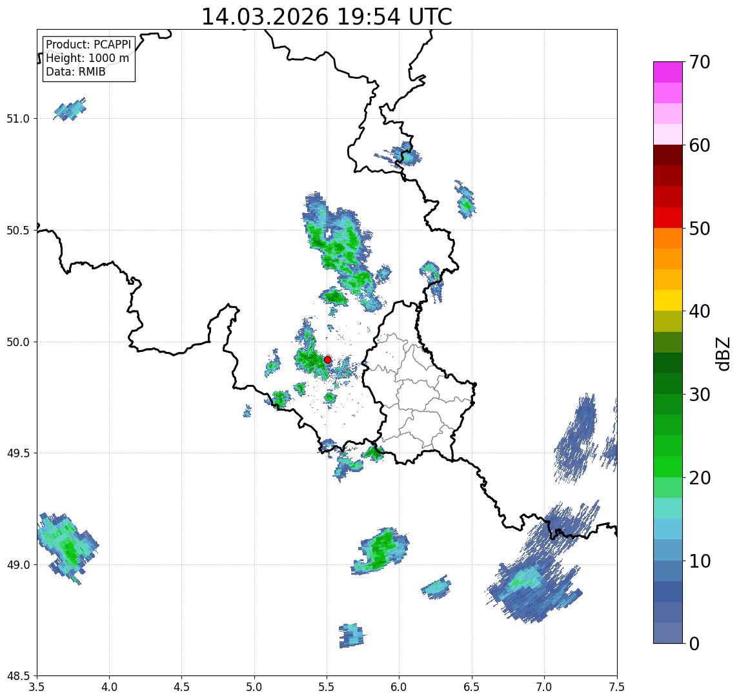
Task: Click the latitude axis label 50.0
Action: point(18,342)
